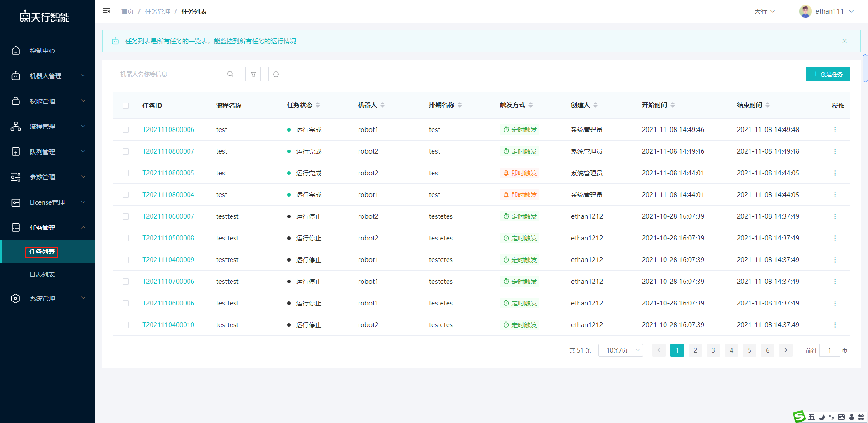
Task: Check the row T2021110400010 checkbox
Action: (126, 325)
